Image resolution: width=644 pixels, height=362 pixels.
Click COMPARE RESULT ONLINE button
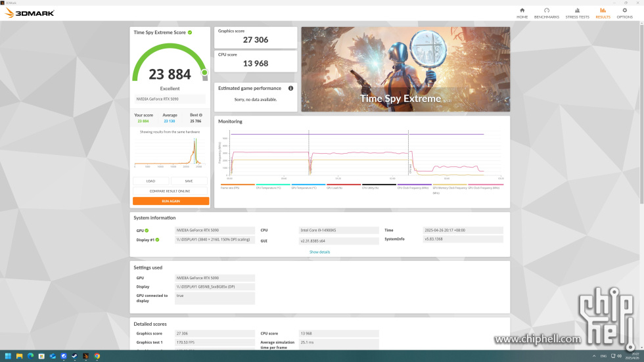point(170,191)
